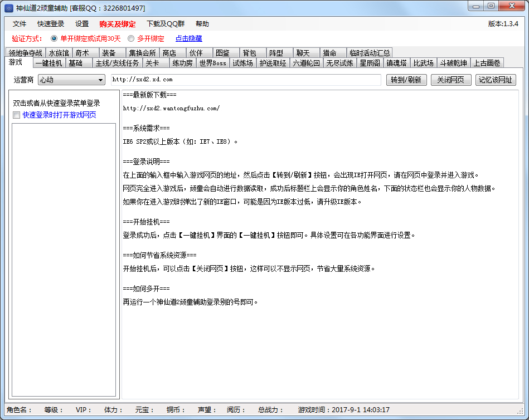The image size is (529, 420).
Task: Open the 领地争夺战 tab
Action: [x=25, y=53]
